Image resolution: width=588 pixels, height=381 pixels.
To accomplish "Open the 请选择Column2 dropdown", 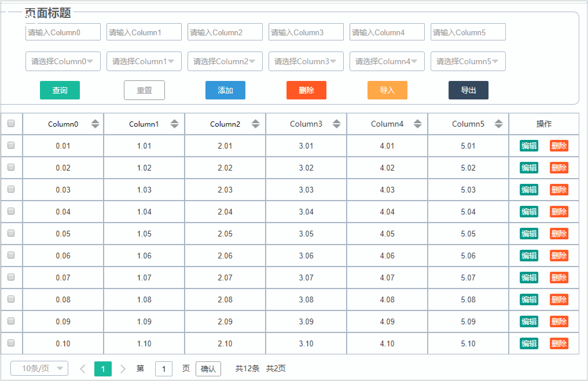I will tap(225, 61).
